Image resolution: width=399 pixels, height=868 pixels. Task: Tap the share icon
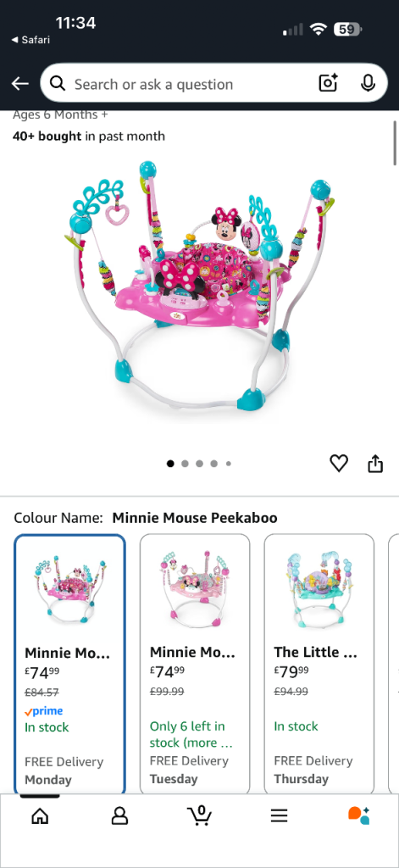point(375,464)
